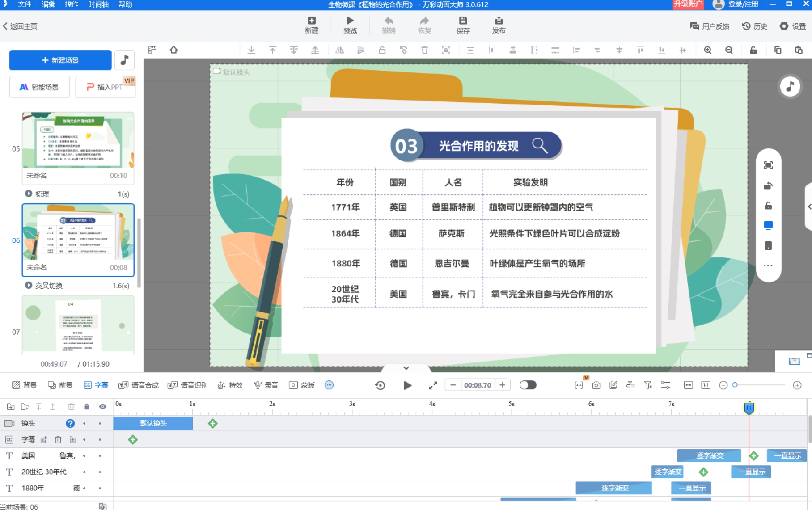The height and width of the screenshot is (510, 812).
Task: Toggle the switch next to timeline time
Action: (528, 385)
